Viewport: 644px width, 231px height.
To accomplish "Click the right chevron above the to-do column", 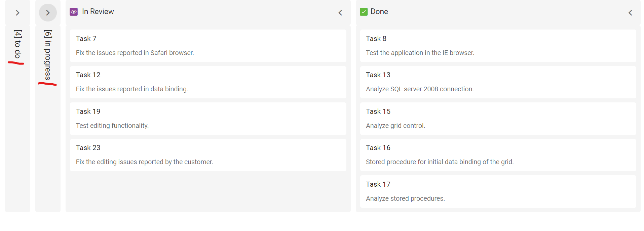I will tap(17, 12).
